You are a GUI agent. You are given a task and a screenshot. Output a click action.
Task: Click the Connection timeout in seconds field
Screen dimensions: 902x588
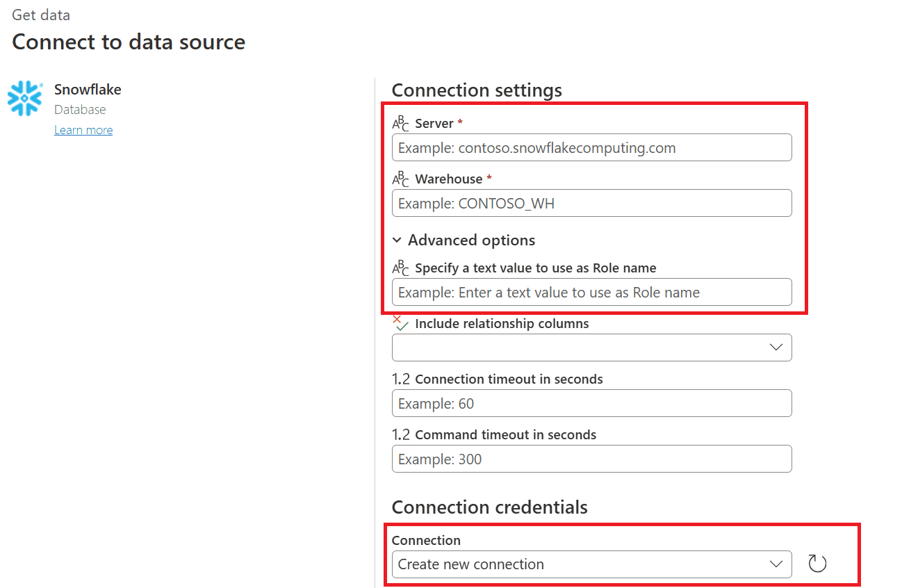tap(591, 403)
